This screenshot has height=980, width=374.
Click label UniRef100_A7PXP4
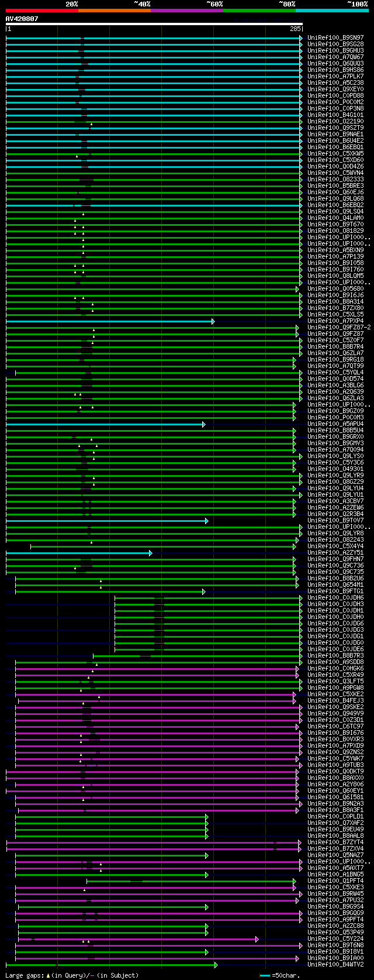coord(335,321)
